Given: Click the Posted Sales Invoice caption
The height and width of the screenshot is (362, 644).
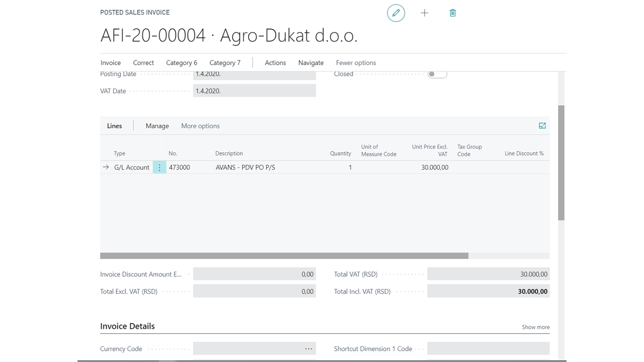Looking at the screenshot, I should click(135, 13).
